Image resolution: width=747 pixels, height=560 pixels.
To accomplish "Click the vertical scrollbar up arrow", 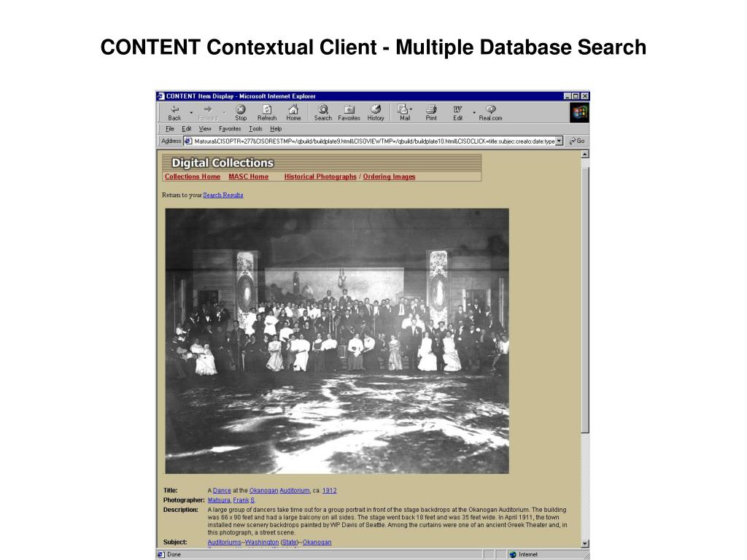I will pyautogui.click(x=585, y=155).
